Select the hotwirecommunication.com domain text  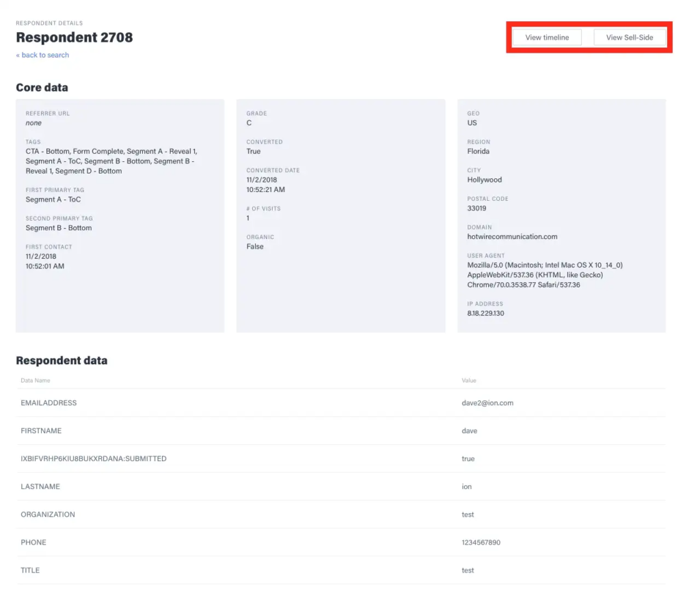pyautogui.click(x=512, y=237)
